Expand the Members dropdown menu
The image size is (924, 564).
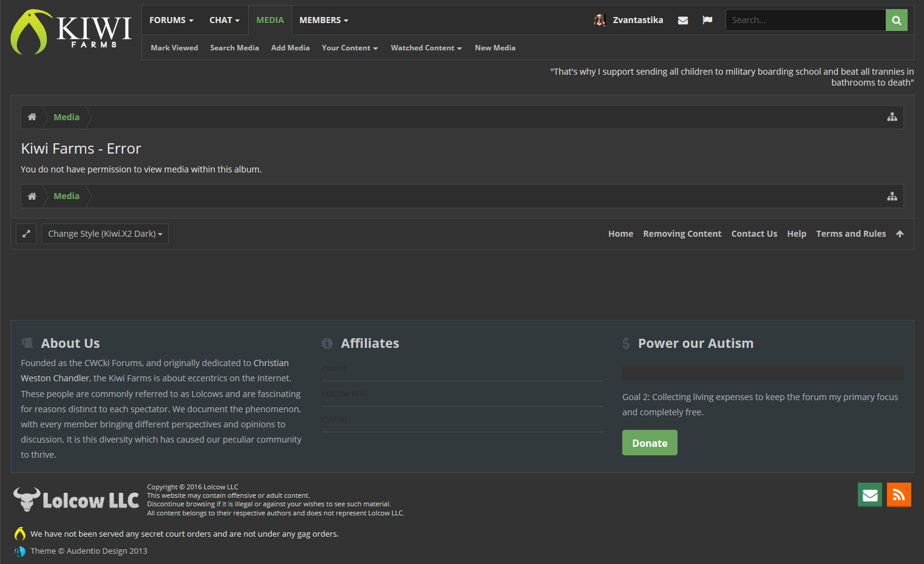[x=324, y=20]
